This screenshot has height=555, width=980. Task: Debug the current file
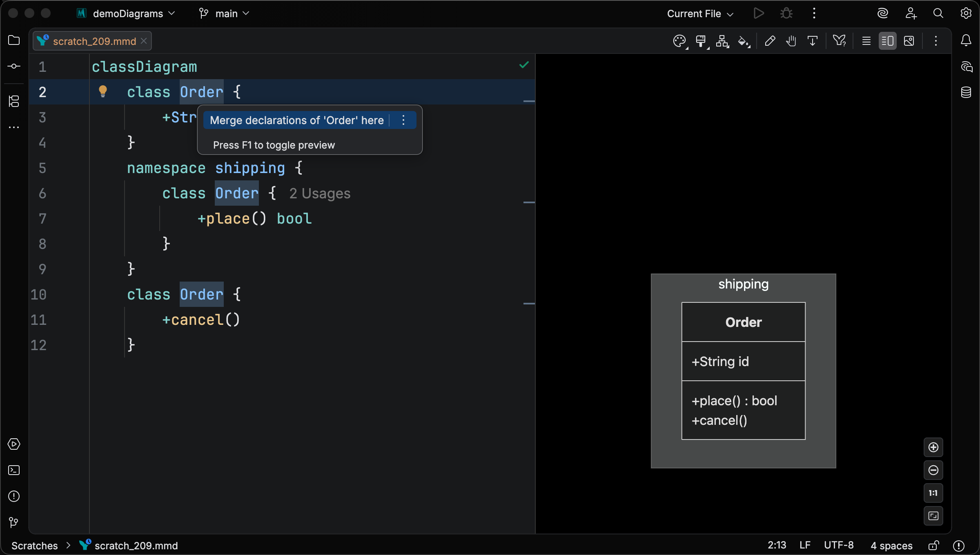pos(786,13)
